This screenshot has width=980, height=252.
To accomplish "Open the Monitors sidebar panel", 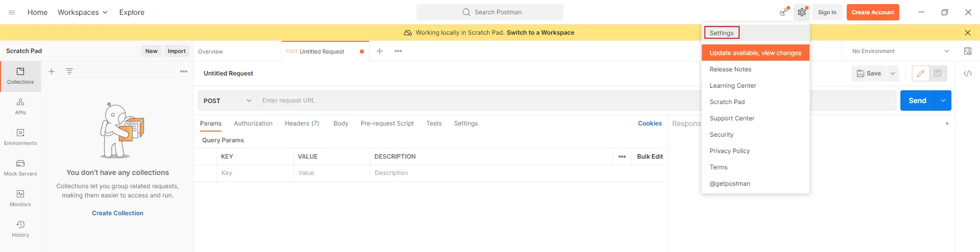I will (x=20, y=198).
